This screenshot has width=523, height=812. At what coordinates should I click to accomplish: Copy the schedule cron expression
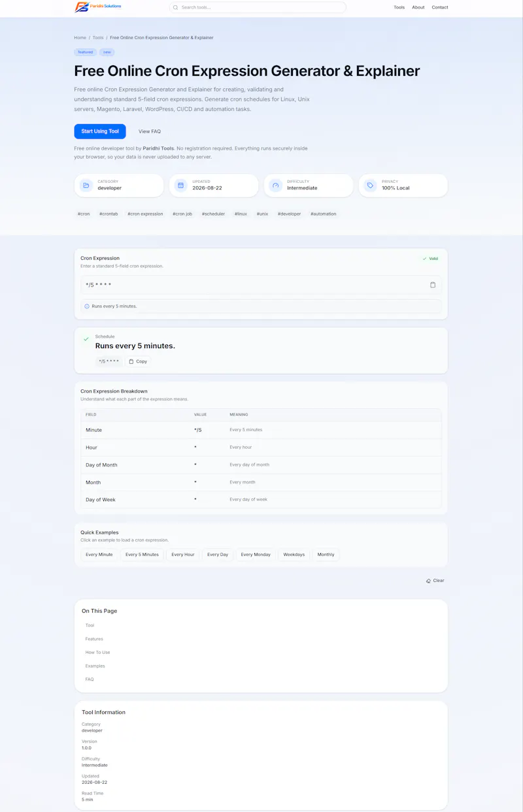click(138, 361)
